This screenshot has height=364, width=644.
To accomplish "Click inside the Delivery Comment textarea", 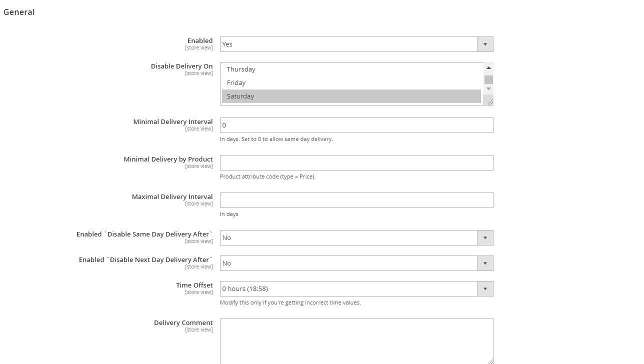I will 356,340.
